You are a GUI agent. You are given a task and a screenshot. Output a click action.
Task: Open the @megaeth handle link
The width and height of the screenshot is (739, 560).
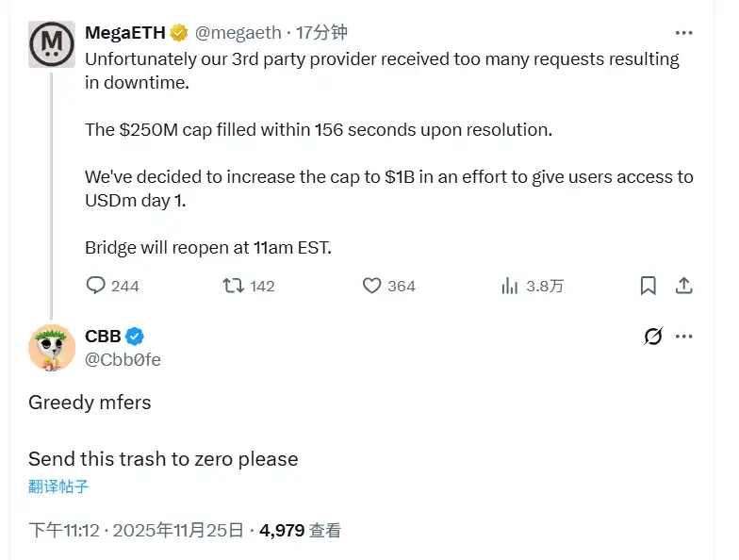(x=238, y=33)
